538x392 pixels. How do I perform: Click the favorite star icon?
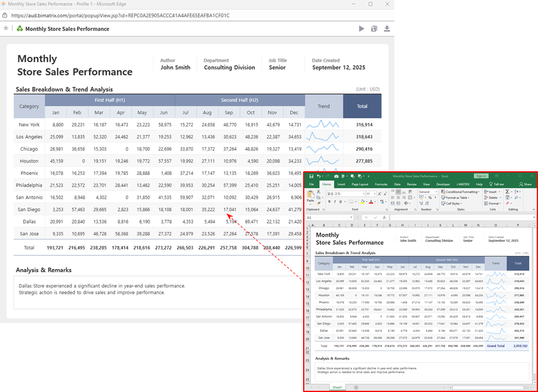(6, 28)
